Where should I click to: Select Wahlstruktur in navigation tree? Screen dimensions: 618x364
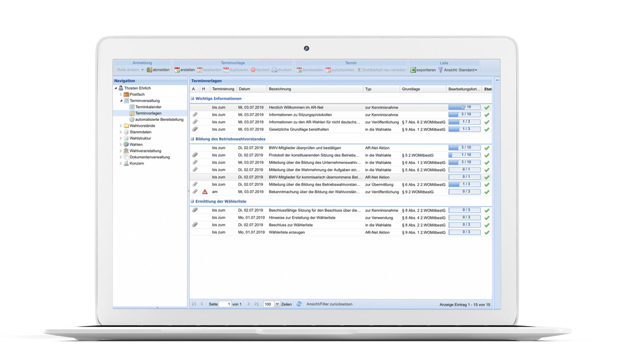click(x=140, y=138)
